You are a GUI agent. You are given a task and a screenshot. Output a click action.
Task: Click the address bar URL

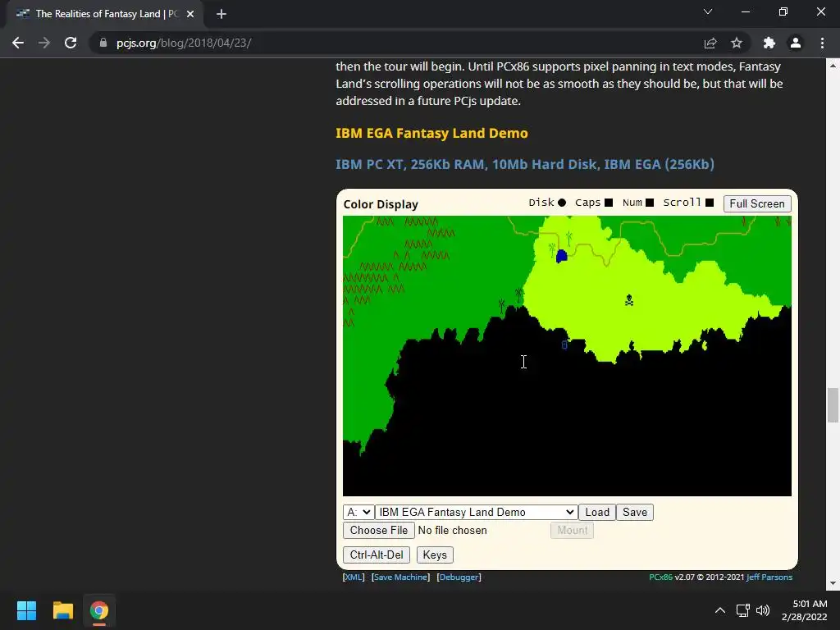[x=184, y=43]
